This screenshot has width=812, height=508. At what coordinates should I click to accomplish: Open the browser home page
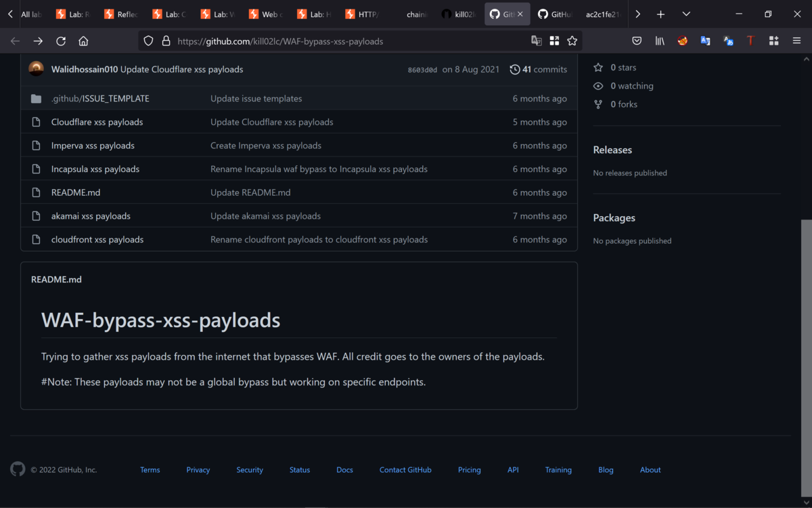coord(83,41)
